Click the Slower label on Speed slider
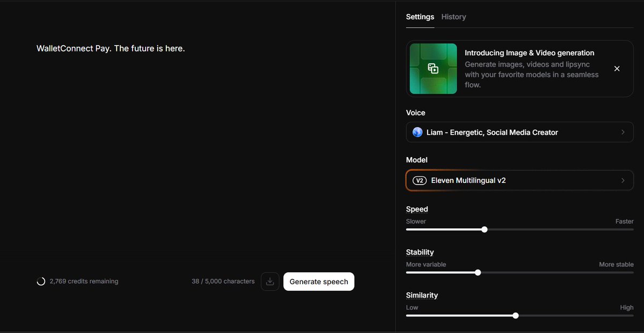The width and height of the screenshot is (644, 333). [x=416, y=221]
